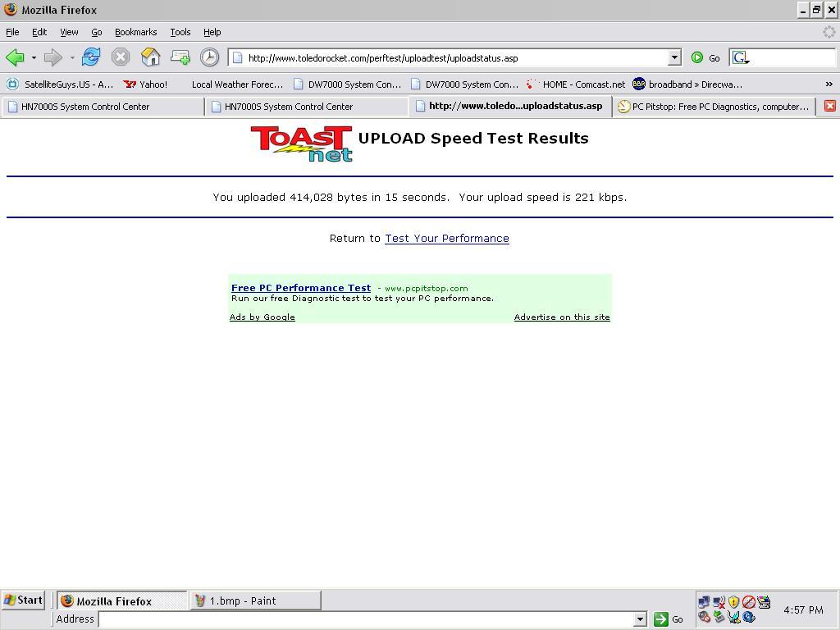Switch to 1.bmp - Paint in taskbar

pyautogui.click(x=255, y=600)
